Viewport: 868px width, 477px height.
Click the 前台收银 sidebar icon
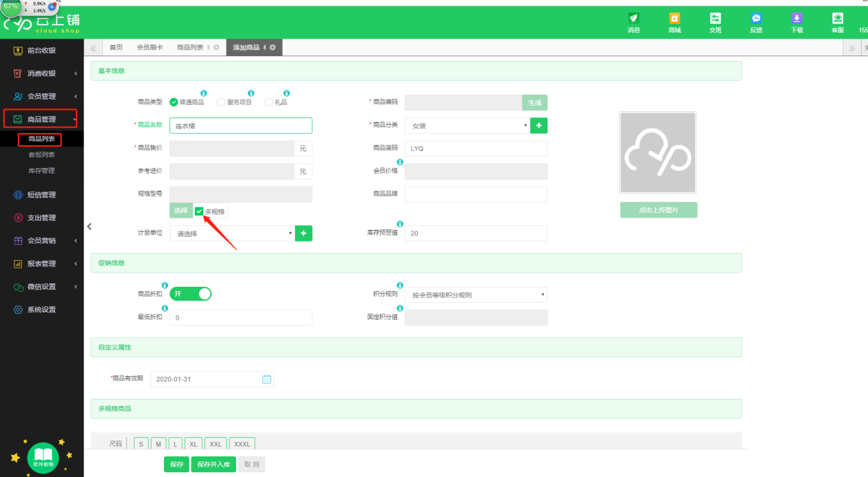tap(18, 51)
